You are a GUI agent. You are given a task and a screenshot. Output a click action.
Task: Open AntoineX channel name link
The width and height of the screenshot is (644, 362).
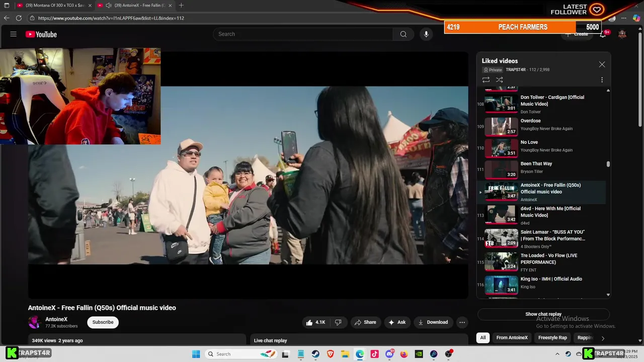click(56, 319)
